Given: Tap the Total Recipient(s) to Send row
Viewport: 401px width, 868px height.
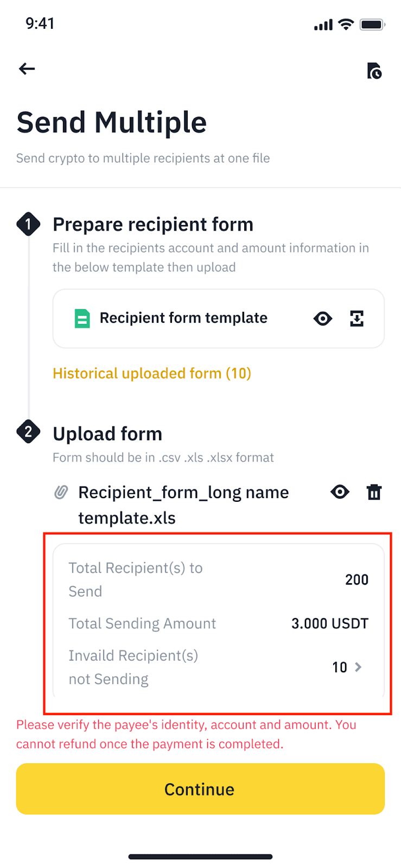Looking at the screenshot, I should [218, 579].
